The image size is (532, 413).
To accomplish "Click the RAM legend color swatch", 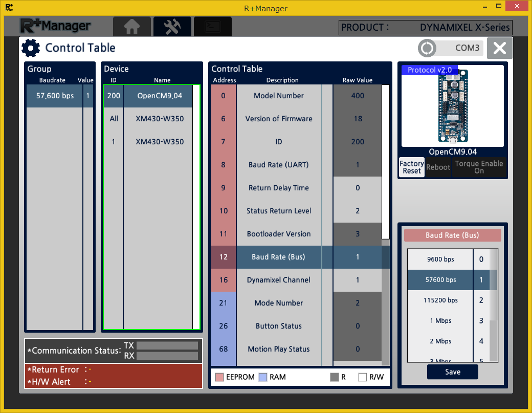I will (x=263, y=377).
